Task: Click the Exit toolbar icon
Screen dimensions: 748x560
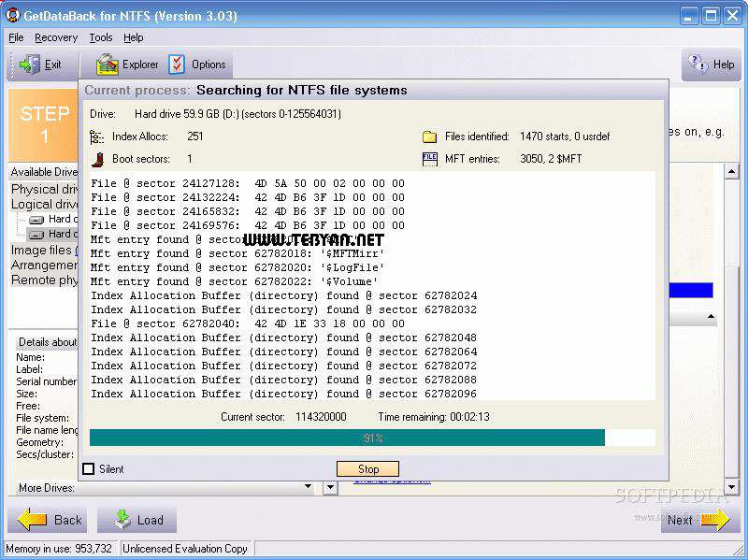Action: [29, 65]
